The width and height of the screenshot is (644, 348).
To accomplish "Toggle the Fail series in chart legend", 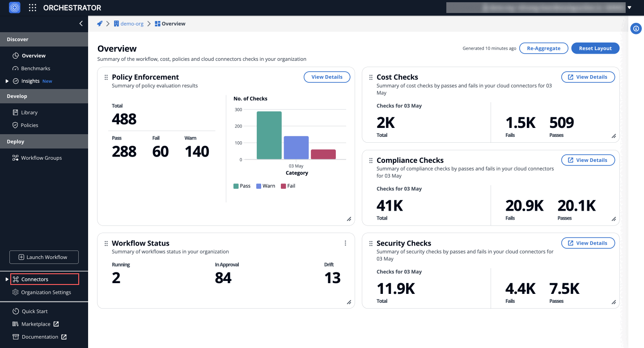I will click(x=288, y=186).
